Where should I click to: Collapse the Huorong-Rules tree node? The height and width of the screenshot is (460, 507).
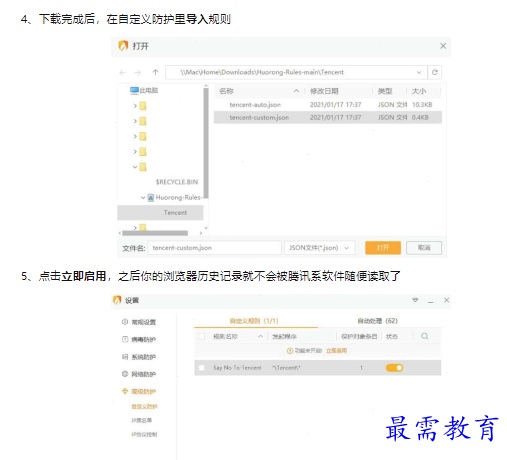tap(143, 197)
